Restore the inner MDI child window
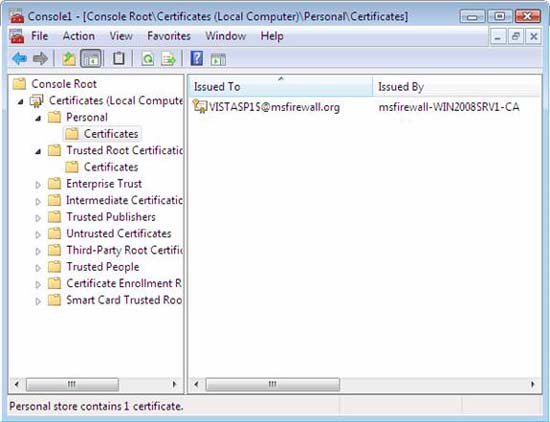This screenshot has width=550, height=422. click(x=515, y=36)
